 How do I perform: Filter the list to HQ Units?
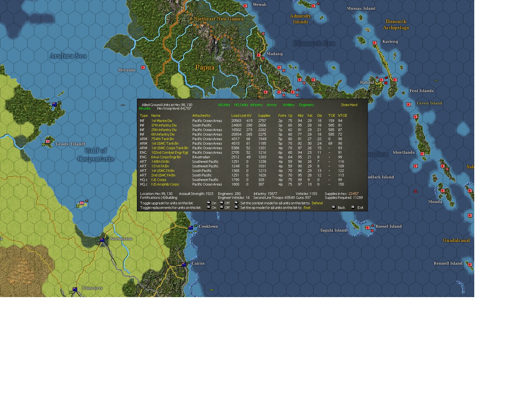[x=241, y=105]
